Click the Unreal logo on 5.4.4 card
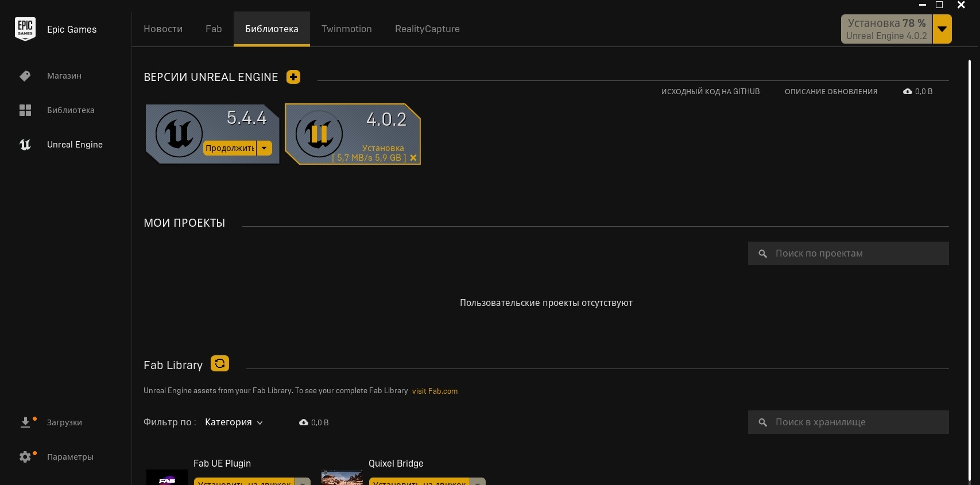The height and width of the screenshot is (485, 980). tap(179, 134)
